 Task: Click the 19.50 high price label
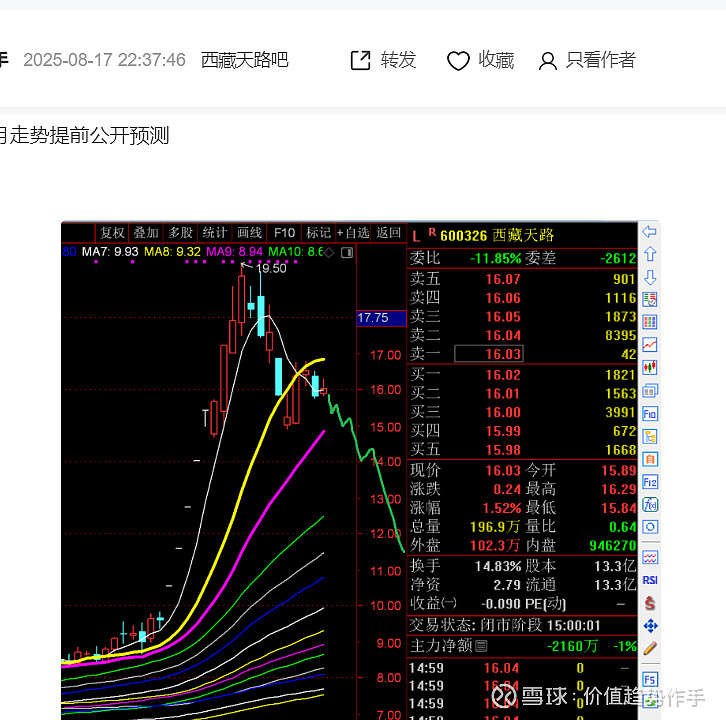tap(271, 269)
